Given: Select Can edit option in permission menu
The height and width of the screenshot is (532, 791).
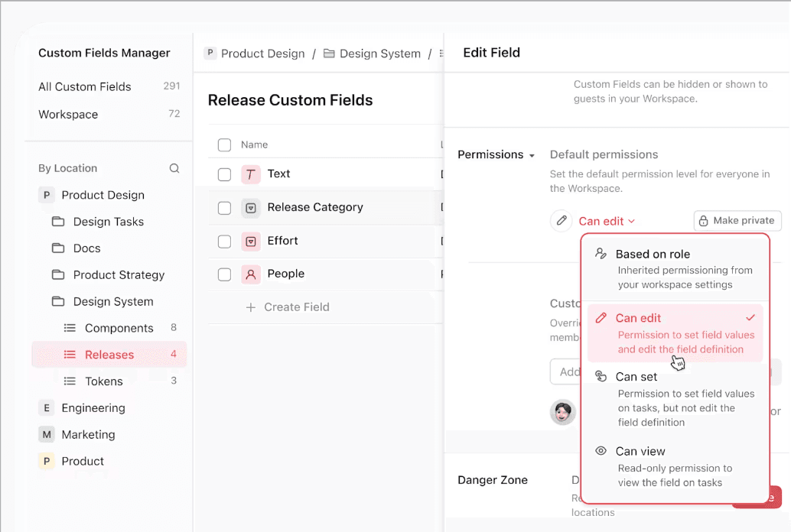Looking at the screenshot, I should (675, 332).
